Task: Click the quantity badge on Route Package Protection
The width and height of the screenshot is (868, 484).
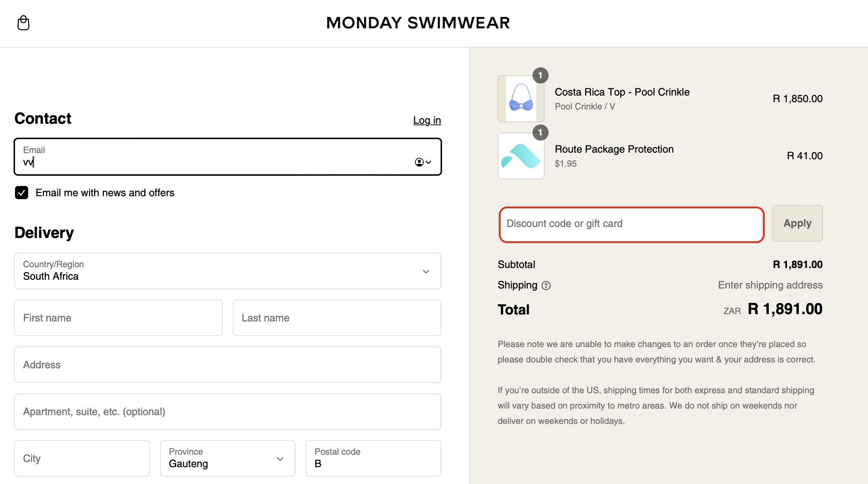Action: tap(541, 133)
